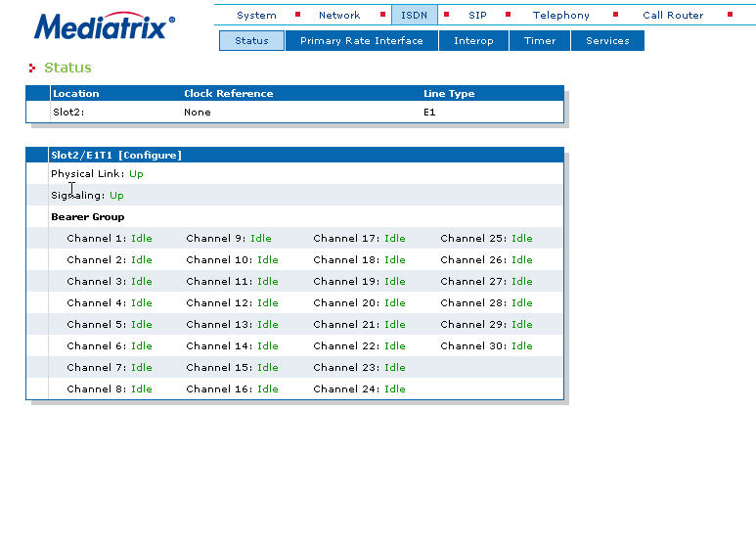Viewport: 756px width, 549px height.
Task: Click Channel 26 Idle entry
Action: (486, 259)
